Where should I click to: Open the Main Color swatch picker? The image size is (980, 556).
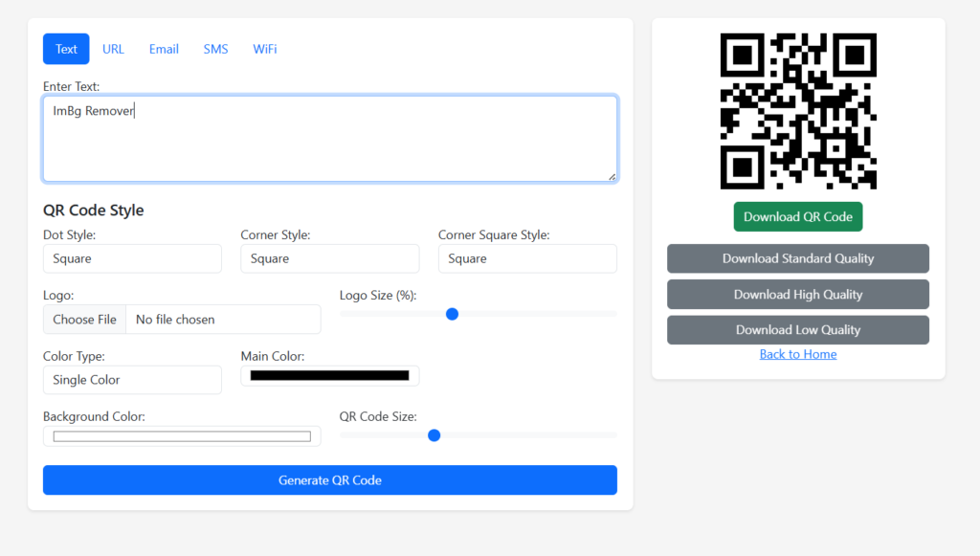330,375
